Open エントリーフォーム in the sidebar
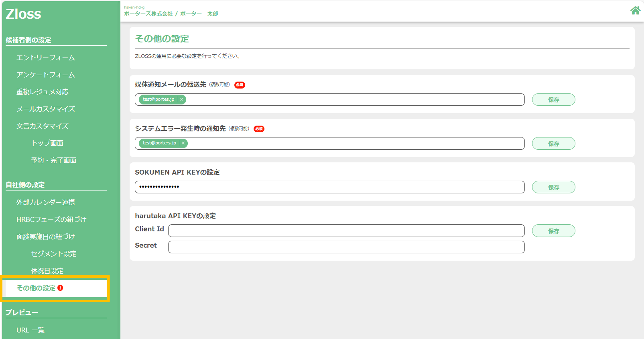This screenshot has height=339, width=644. (x=46, y=58)
